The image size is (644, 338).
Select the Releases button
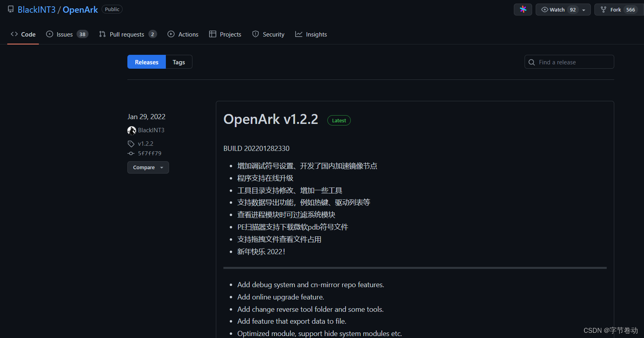coord(146,62)
